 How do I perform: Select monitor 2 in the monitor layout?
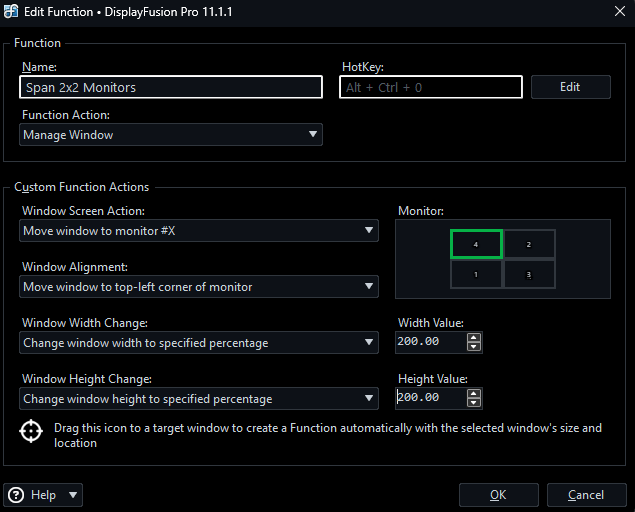click(529, 244)
